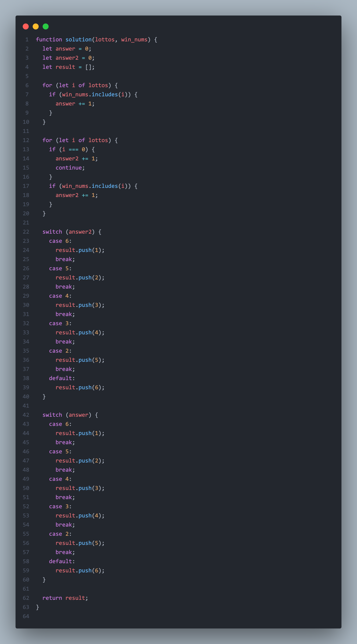Click "case 3:" on line 52
The width and height of the screenshot is (357, 644).
click(x=60, y=506)
